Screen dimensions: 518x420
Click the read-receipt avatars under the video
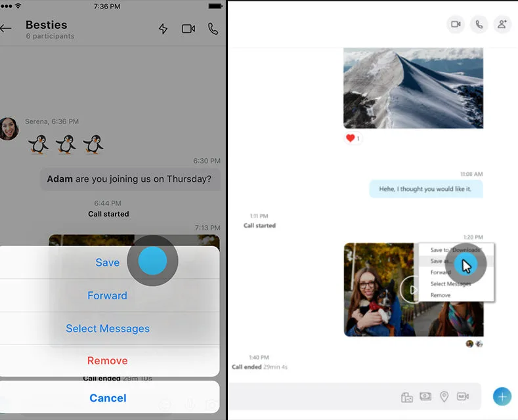[x=474, y=344]
